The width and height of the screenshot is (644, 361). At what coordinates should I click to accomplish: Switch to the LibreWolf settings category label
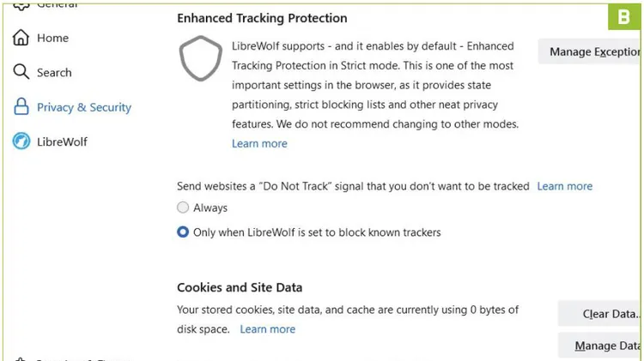tap(62, 142)
